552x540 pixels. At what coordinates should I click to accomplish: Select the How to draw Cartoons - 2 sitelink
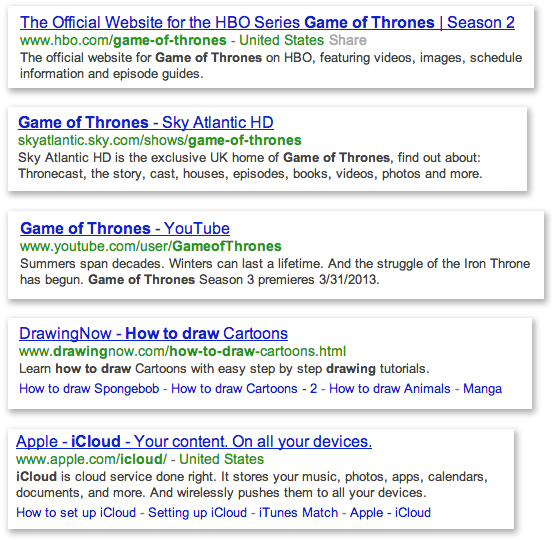(244, 389)
